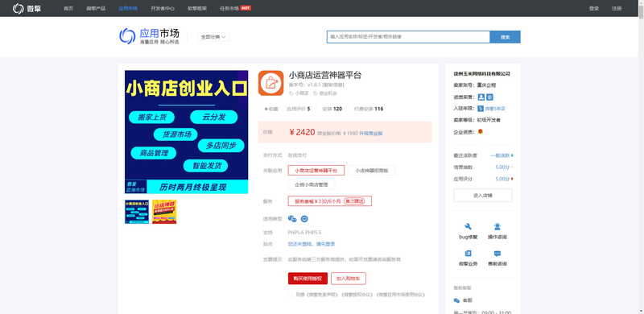
Task: Open 任务市场 HOT menu item
Action: point(235,8)
